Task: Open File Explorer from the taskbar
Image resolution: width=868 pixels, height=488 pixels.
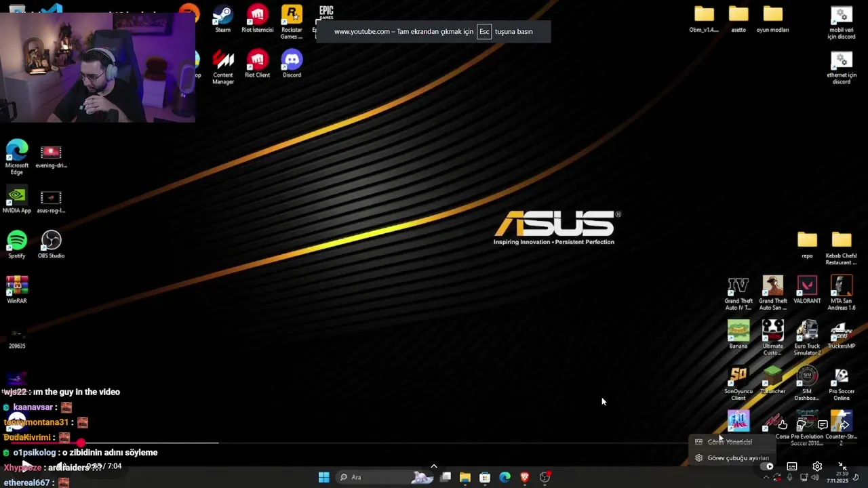Action: (x=465, y=477)
